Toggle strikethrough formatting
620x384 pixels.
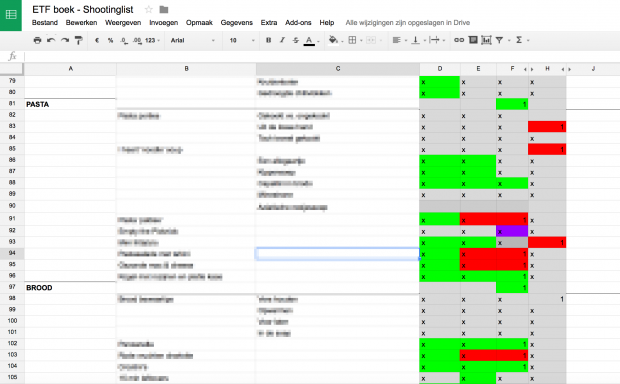(x=296, y=40)
